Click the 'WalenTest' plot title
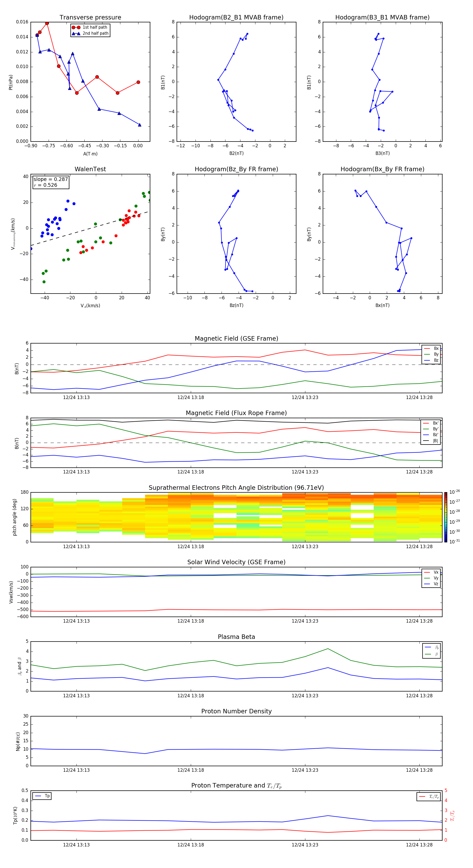 coord(90,169)
